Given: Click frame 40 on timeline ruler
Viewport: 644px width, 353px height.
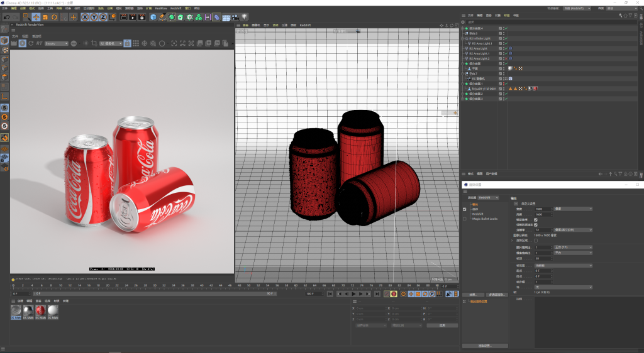Looking at the screenshot, I should (x=201, y=285).
